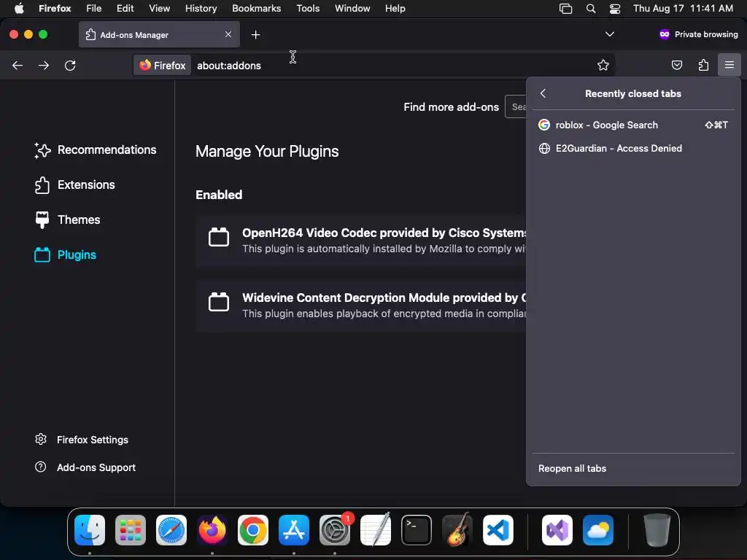Open Control Center in menu bar
Screen dimensions: 747x560
[615, 8]
